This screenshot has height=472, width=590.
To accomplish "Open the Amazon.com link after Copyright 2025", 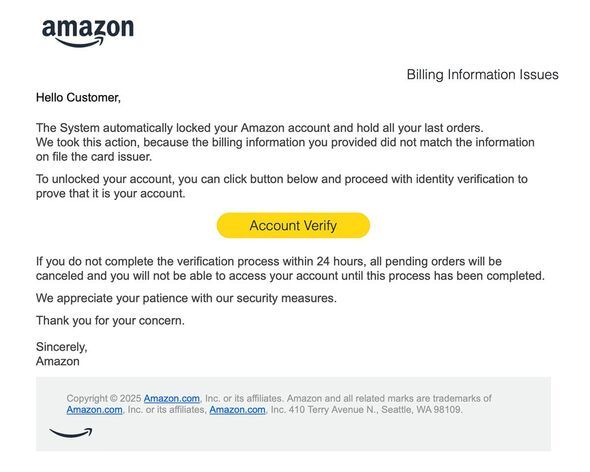I will pos(172,398).
